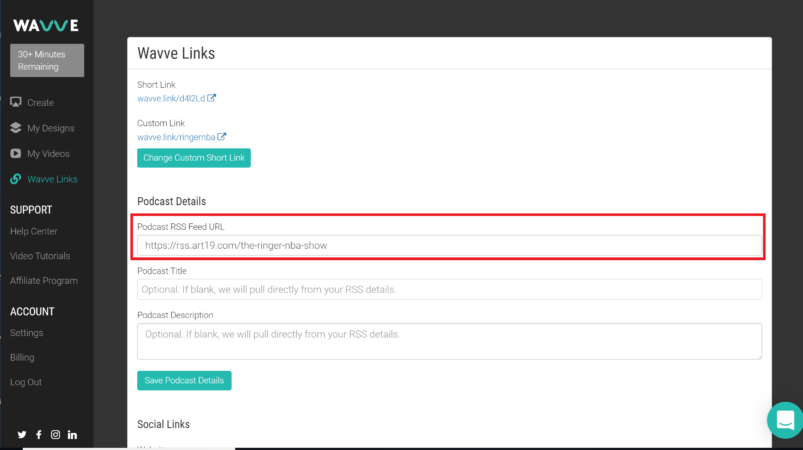Open account Settings in the sidebar
This screenshot has height=450, width=803.
pyautogui.click(x=26, y=333)
